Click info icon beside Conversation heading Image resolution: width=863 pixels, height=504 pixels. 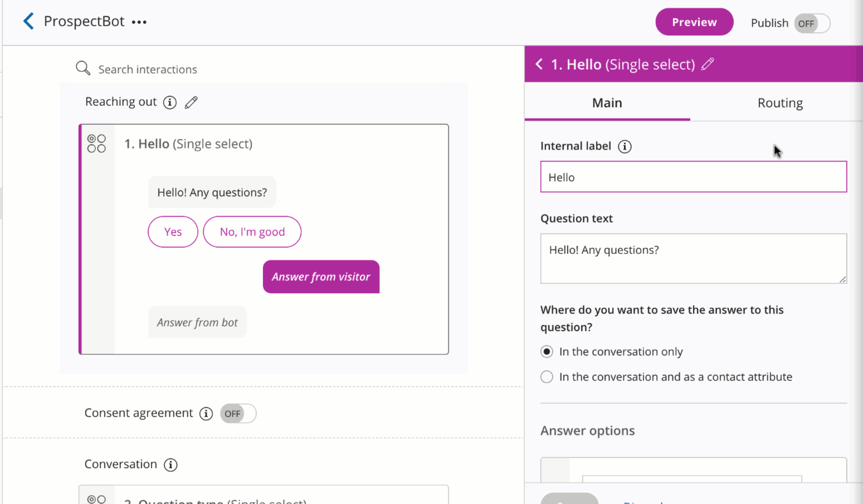(x=170, y=464)
